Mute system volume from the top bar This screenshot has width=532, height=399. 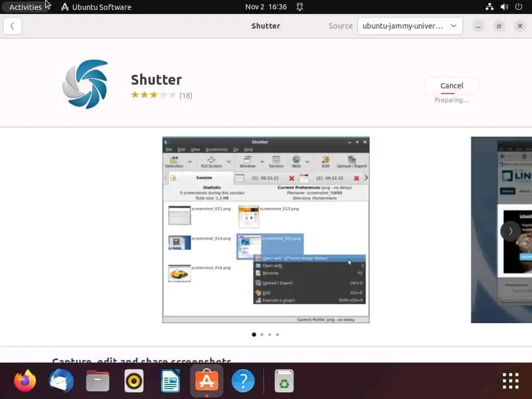pyautogui.click(x=504, y=7)
